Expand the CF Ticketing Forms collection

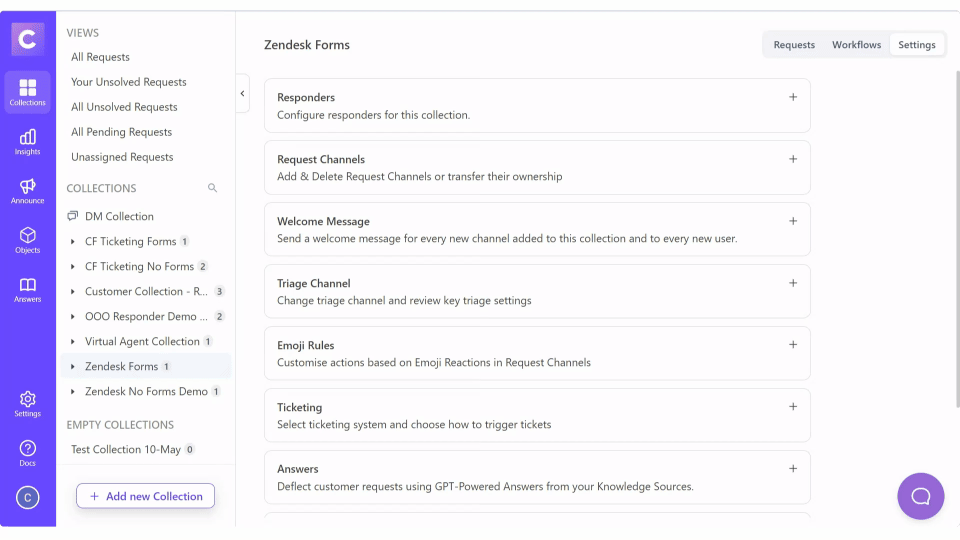pyautogui.click(x=73, y=241)
